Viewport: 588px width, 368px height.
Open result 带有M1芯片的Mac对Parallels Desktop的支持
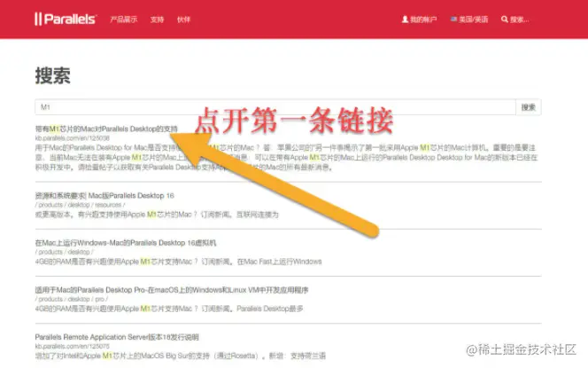point(106,129)
